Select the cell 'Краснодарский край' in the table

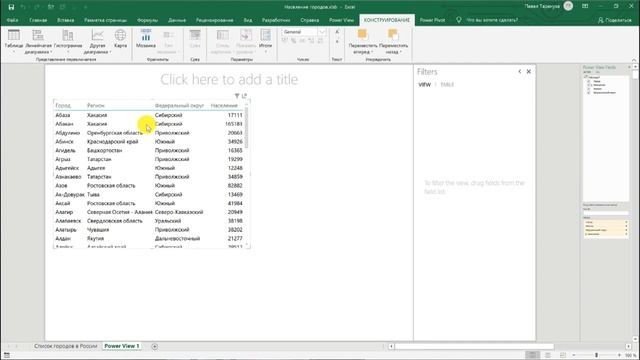point(113,142)
